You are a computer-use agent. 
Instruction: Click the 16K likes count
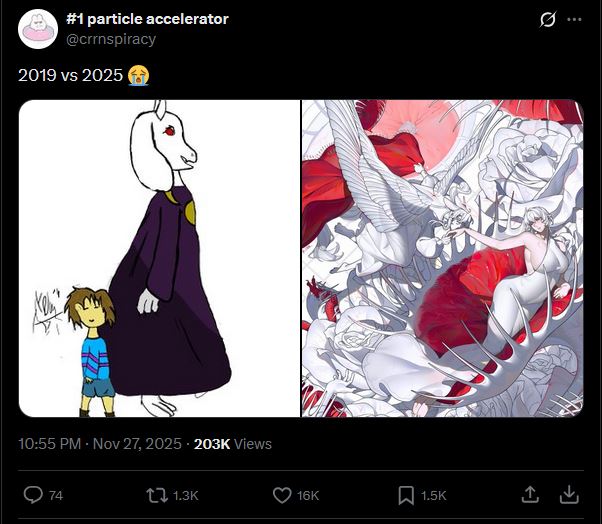pyautogui.click(x=308, y=496)
